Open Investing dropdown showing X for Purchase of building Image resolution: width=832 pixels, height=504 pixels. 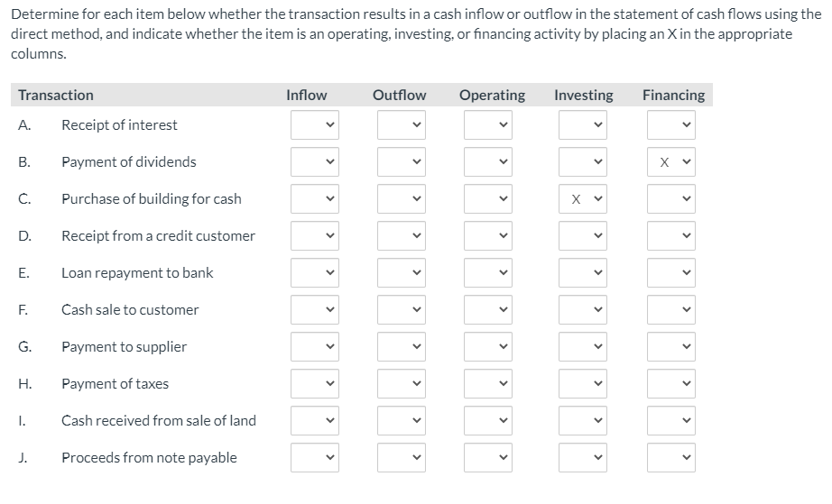(x=582, y=199)
